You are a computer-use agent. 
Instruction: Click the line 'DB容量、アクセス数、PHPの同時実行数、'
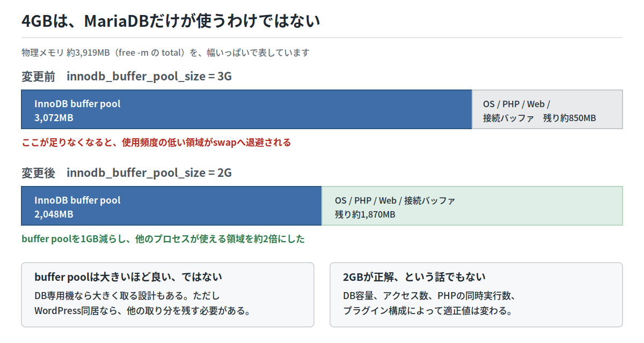tap(429, 296)
